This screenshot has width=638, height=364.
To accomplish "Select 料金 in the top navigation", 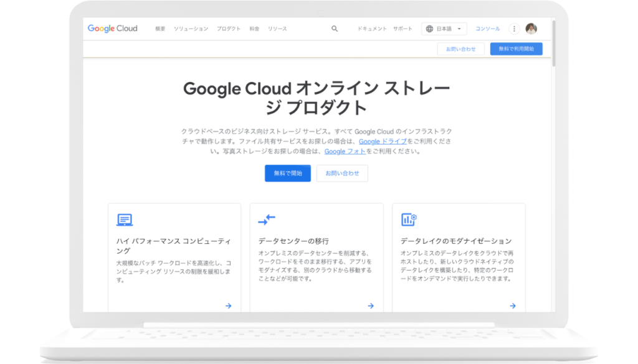I will [x=254, y=29].
